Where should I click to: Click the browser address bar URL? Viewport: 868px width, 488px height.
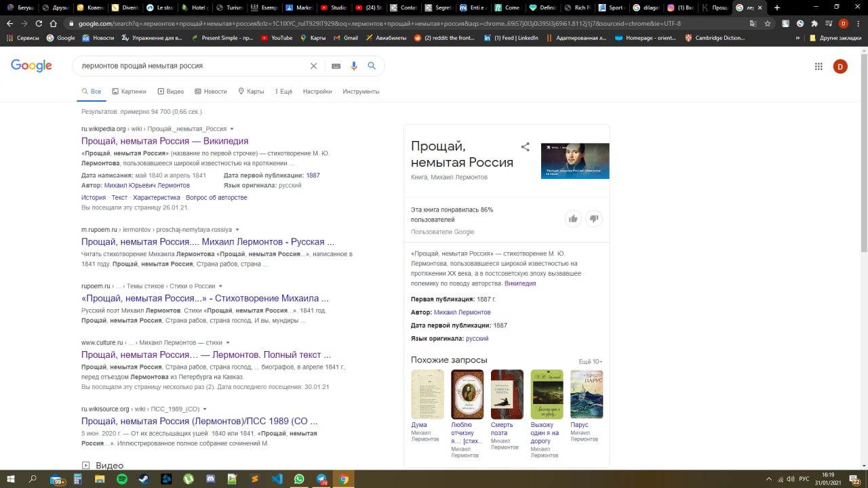[380, 23]
